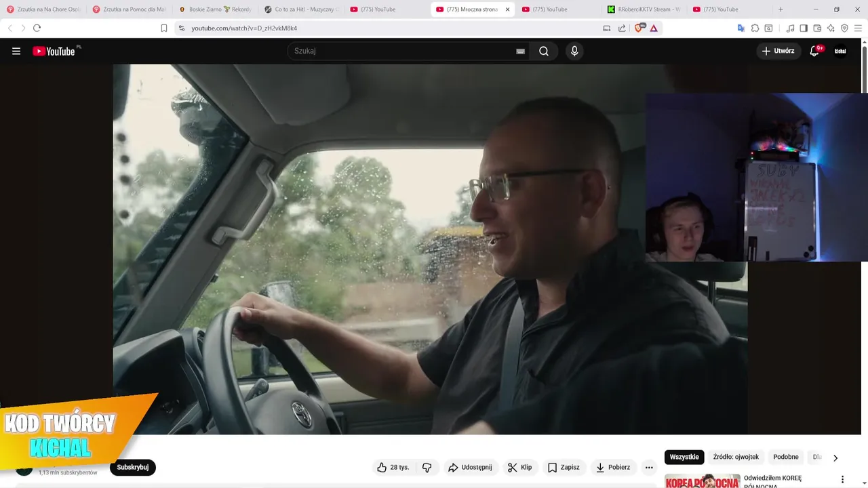Image resolution: width=868 pixels, height=488 pixels.
Task: Open the YouTube guide hamburger menu
Action: tap(16, 51)
